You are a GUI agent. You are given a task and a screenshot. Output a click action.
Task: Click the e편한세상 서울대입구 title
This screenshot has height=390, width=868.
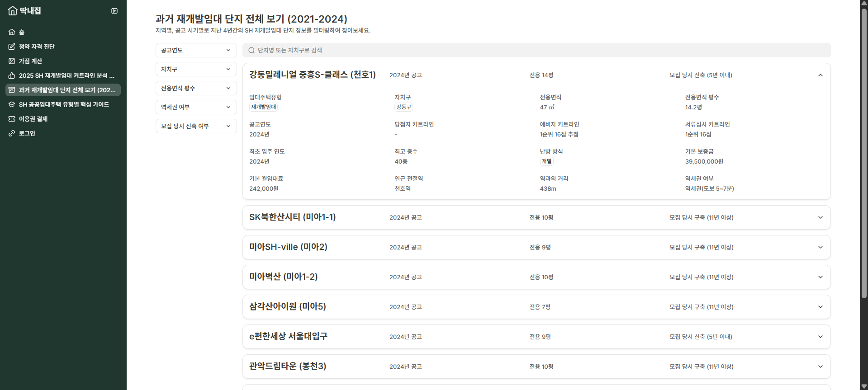[x=288, y=336]
